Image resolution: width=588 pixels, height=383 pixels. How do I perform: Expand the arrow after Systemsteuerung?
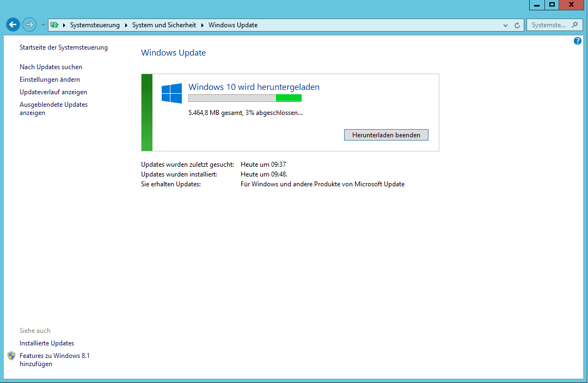(x=126, y=25)
